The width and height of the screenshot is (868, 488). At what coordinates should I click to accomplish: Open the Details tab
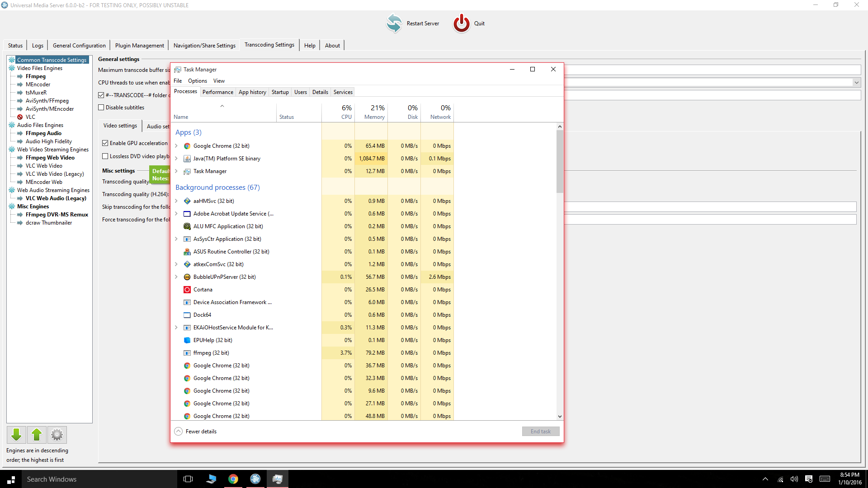point(320,92)
